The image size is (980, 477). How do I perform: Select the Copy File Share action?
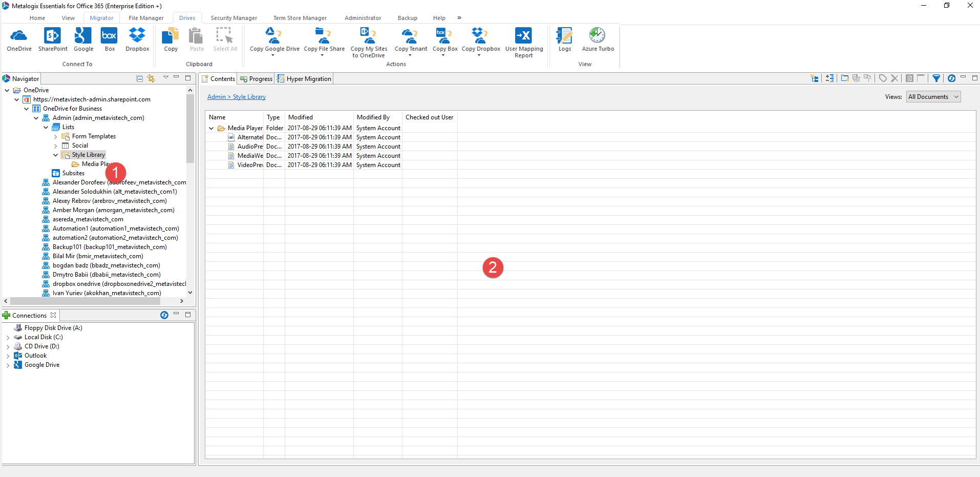(x=324, y=39)
